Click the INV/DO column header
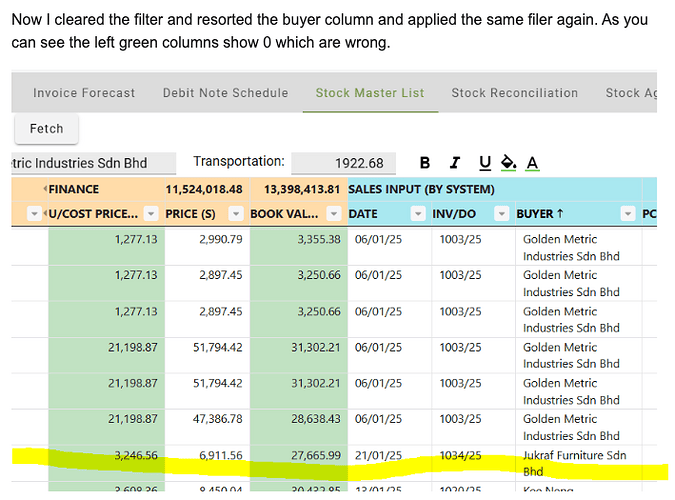The width and height of the screenshot is (675, 500). click(454, 214)
